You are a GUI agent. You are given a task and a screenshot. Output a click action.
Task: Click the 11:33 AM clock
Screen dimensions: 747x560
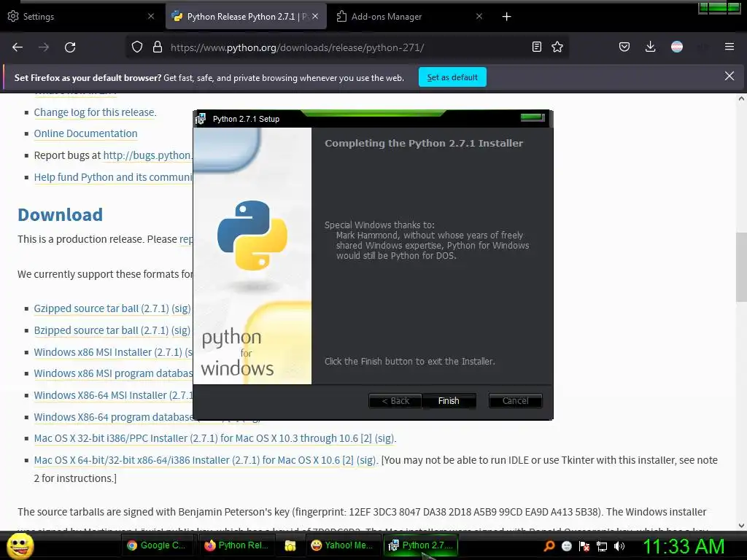[684, 546]
